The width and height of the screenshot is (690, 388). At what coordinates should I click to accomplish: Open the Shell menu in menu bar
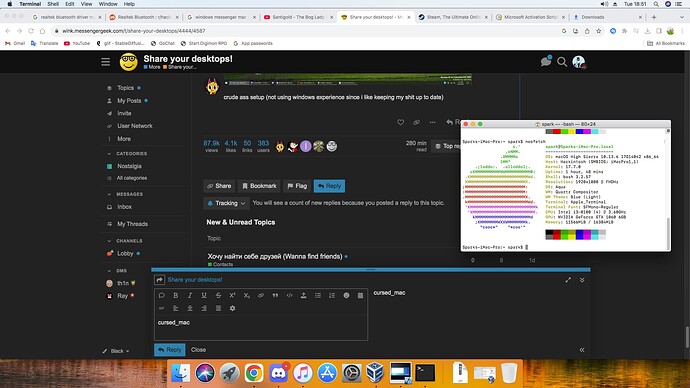(53, 4)
